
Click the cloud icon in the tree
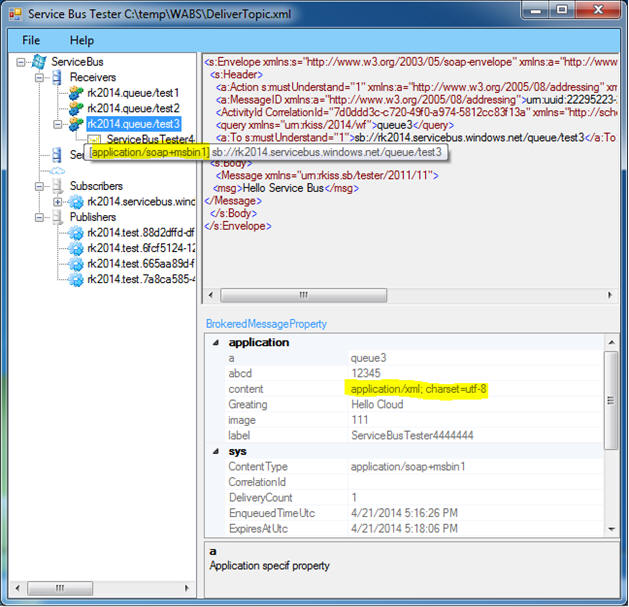[x=57, y=171]
